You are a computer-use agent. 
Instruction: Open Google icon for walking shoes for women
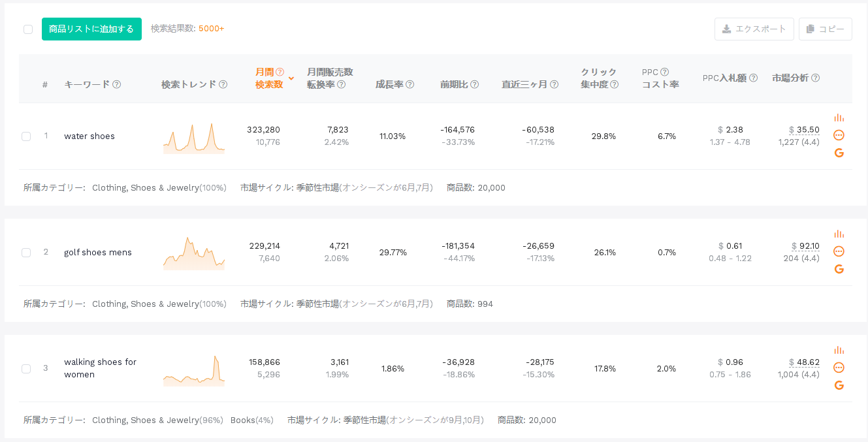839,385
